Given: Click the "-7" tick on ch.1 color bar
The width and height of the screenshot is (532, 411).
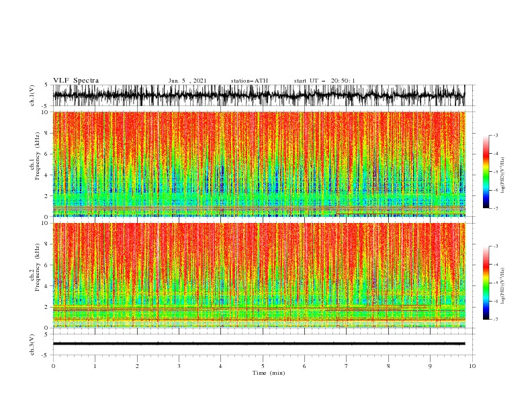Looking at the screenshot, I should point(496,209).
